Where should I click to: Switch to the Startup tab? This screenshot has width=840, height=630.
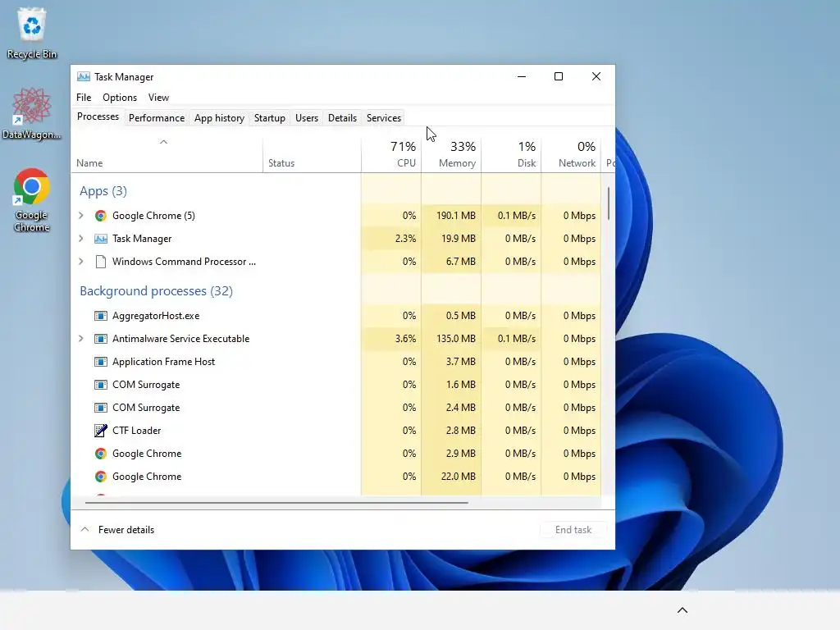coord(269,118)
